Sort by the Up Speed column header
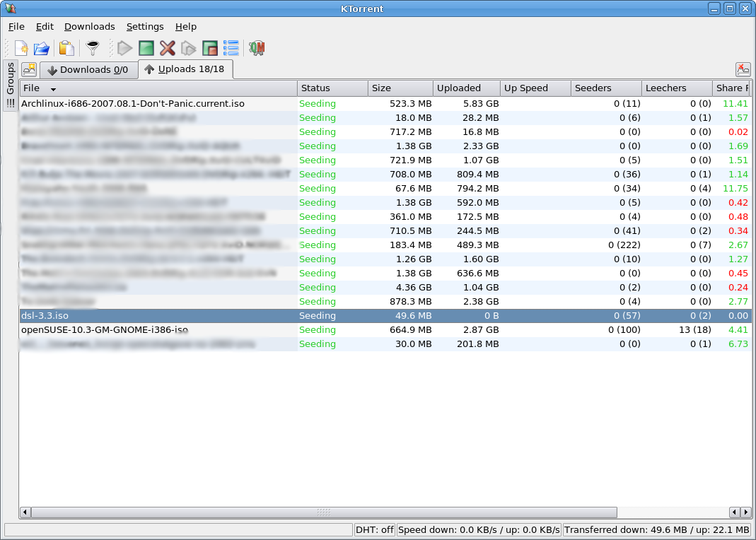Image resolution: width=756 pixels, height=540 pixels. point(535,88)
